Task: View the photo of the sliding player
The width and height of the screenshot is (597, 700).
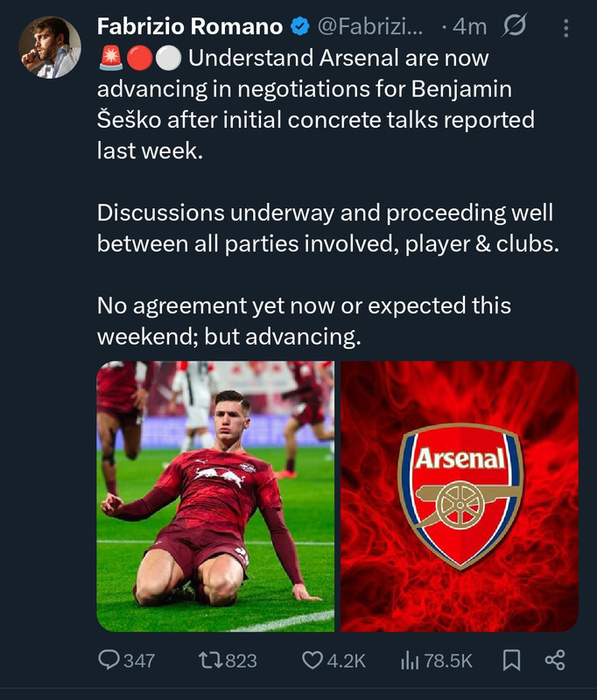Action: [214, 496]
